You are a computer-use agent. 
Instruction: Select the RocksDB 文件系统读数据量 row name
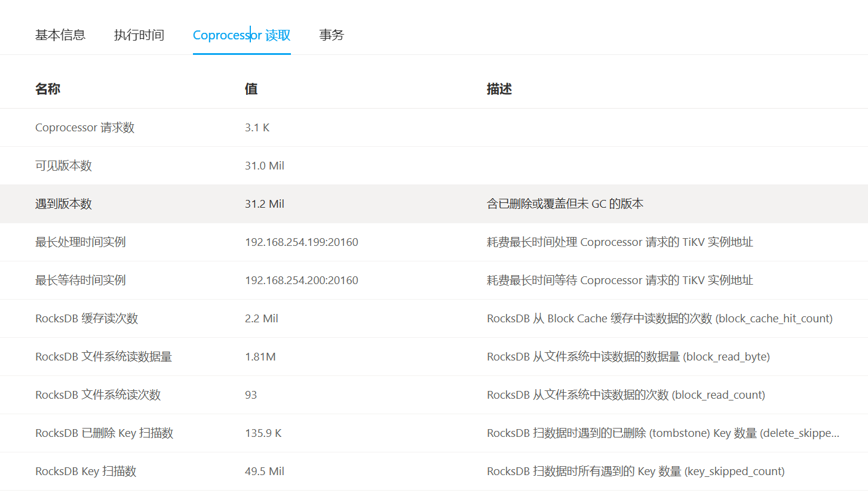click(x=104, y=357)
